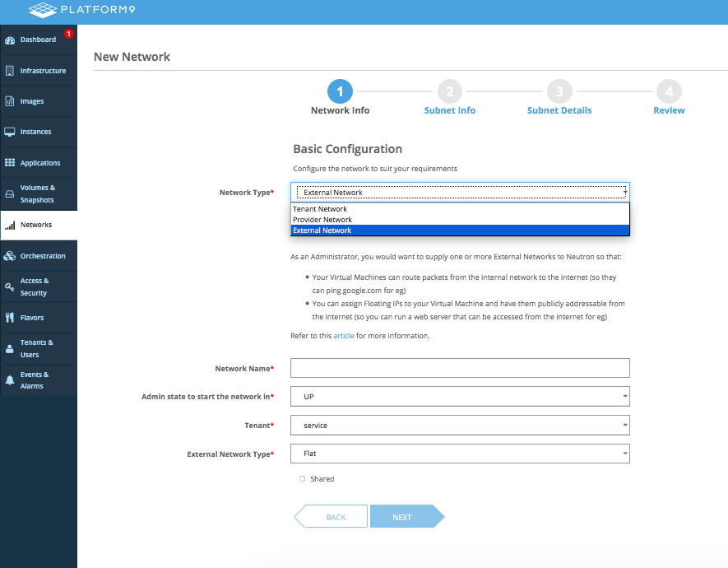This screenshot has height=568, width=728.
Task: Click the Flavors fork-and-knife icon
Action: tap(10, 318)
